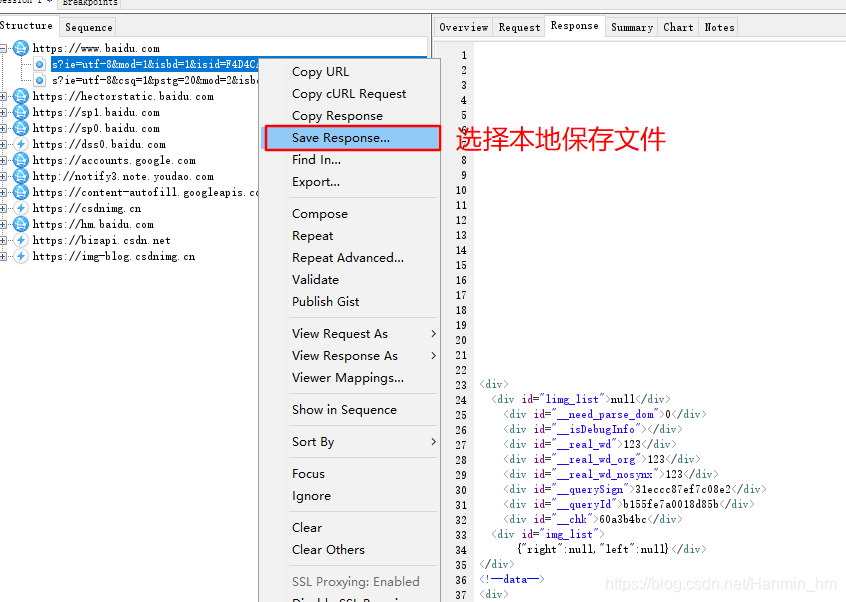
Task: Click the request icon of the s?ie=utf-8&csq=1 entry
Action: [x=39, y=80]
